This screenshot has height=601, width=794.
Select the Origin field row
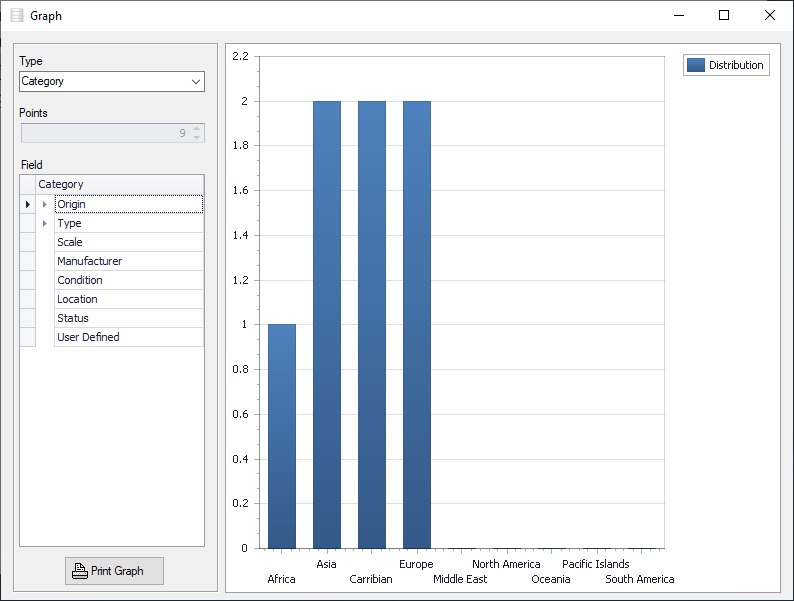(129, 204)
